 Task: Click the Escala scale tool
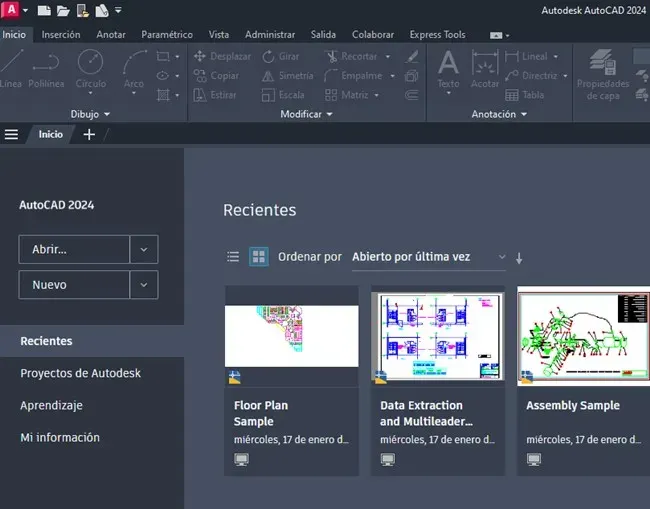[283, 95]
